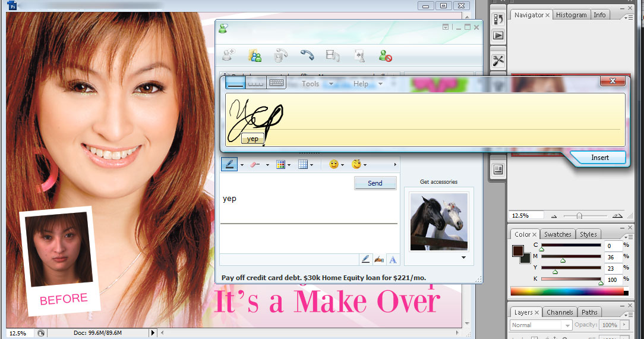Select the eraser tool in Messenger
The height and width of the screenshot is (339, 644).
pyautogui.click(x=255, y=164)
